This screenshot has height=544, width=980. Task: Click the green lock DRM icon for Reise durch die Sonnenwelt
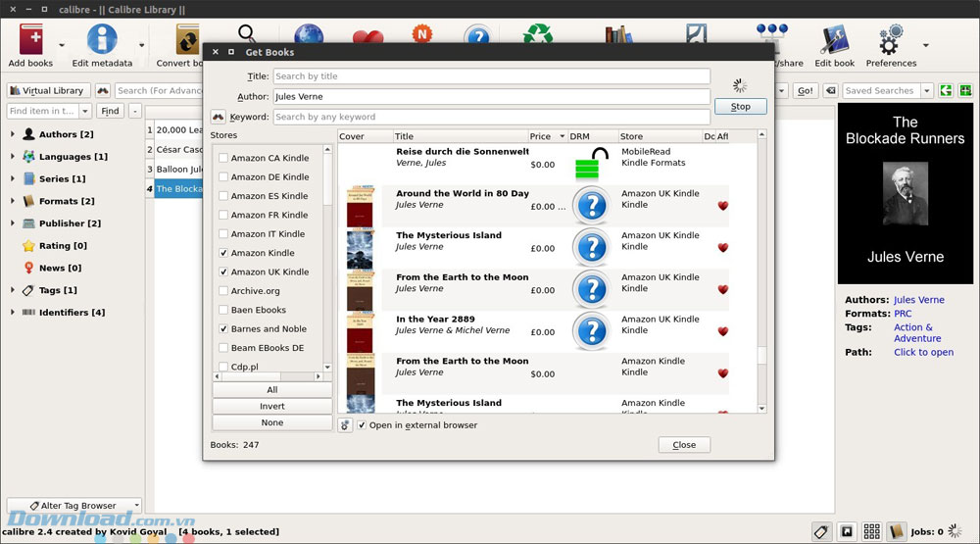click(x=591, y=164)
